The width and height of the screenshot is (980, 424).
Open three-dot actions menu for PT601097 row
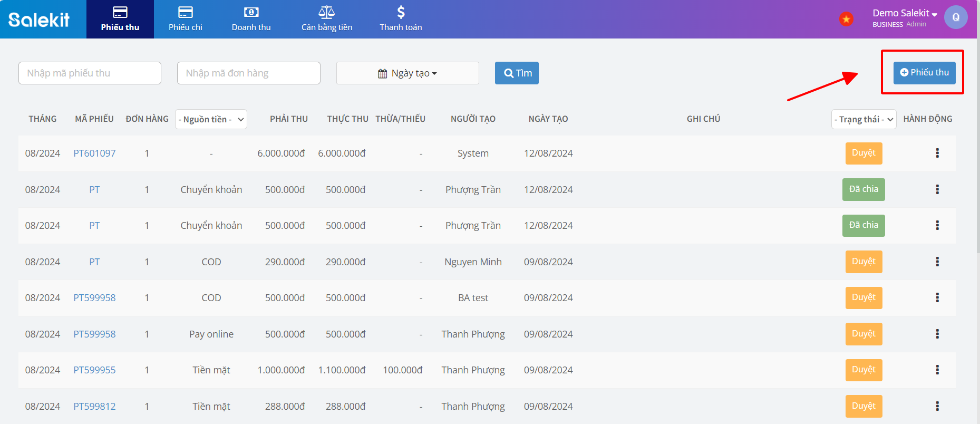point(937,153)
